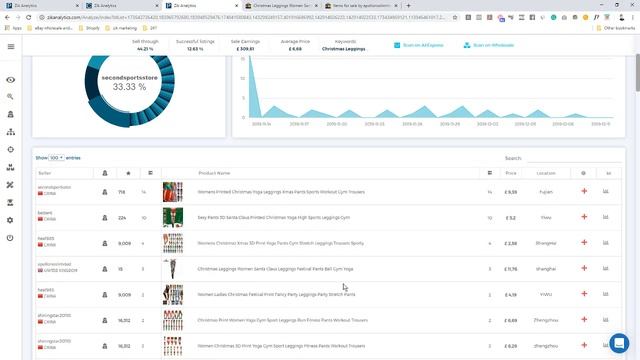The height and width of the screenshot is (360, 640).
Task: Open the magnifier search icon in the left sidebar
Action: tap(10, 97)
